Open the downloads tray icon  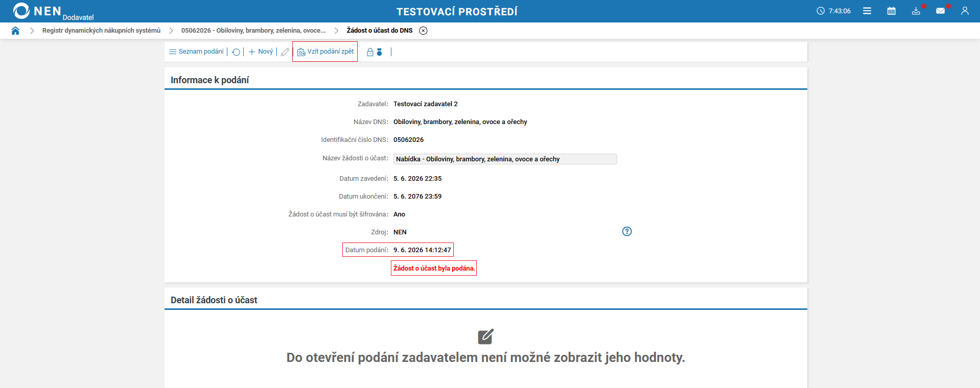916,11
